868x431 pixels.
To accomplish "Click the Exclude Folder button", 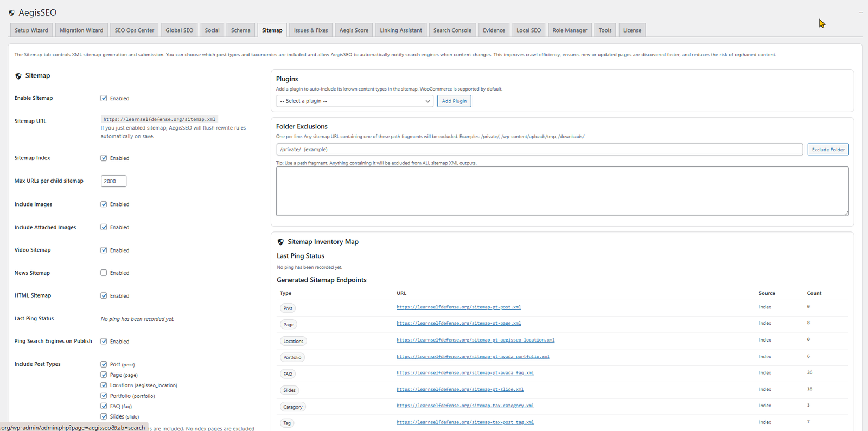I will (x=828, y=150).
